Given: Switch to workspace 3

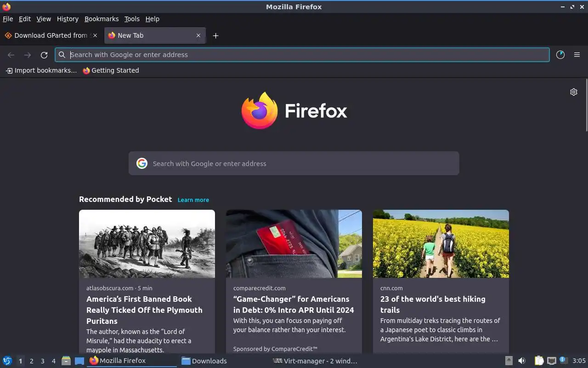Looking at the screenshot, I should pos(43,361).
